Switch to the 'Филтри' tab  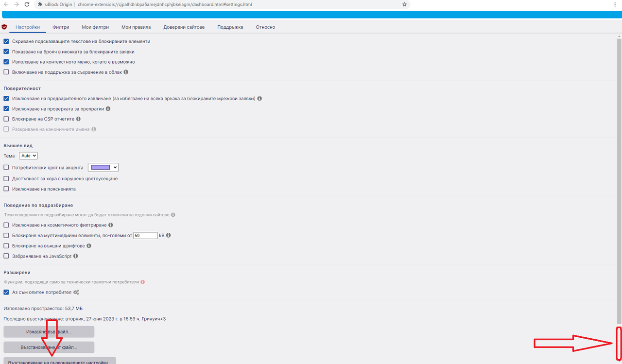click(x=60, y=27)
